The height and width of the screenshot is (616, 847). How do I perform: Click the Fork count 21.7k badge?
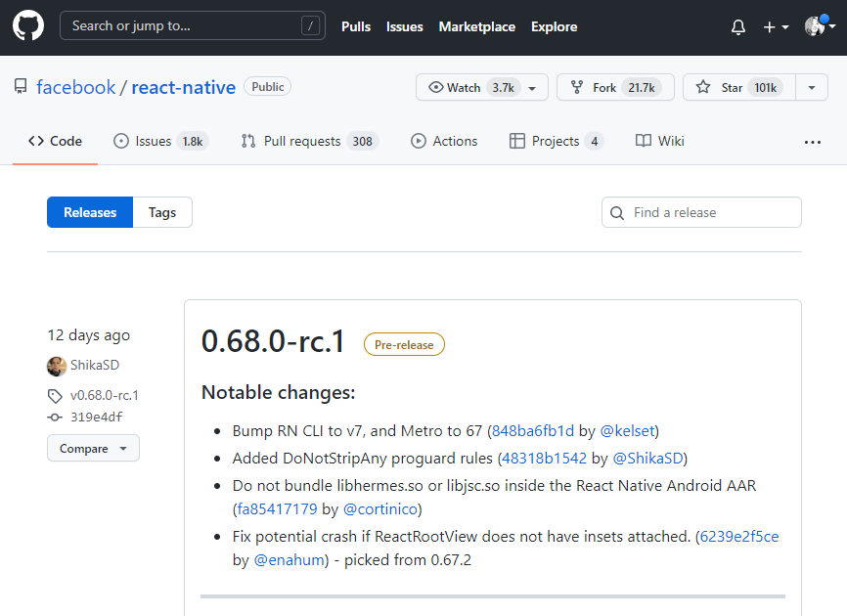[642, 87]
